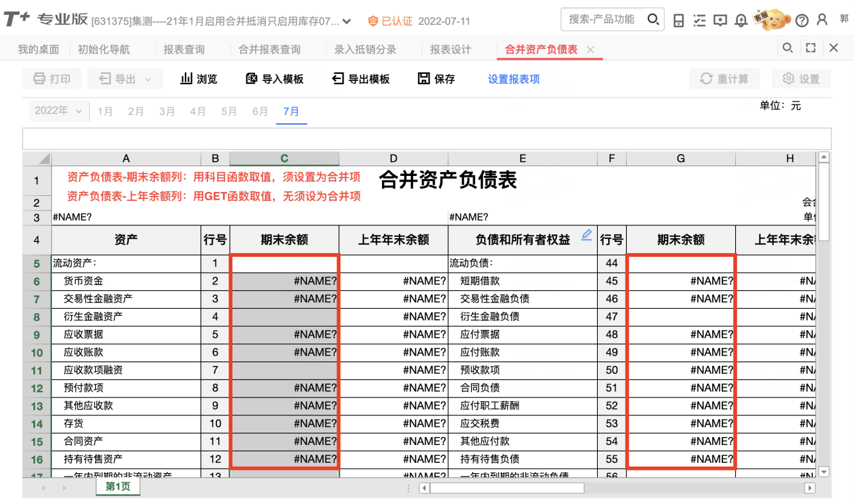Switch to the 报表查询 tab
The height and width of the screenshot is (504, 854).
pyautogui.click(x=184, y=49)
